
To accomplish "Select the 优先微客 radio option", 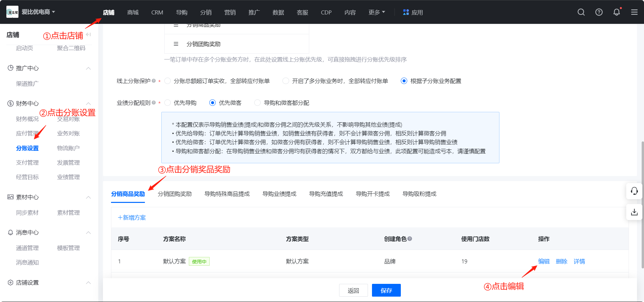I will pyautogui.click(x=212, y=103).
